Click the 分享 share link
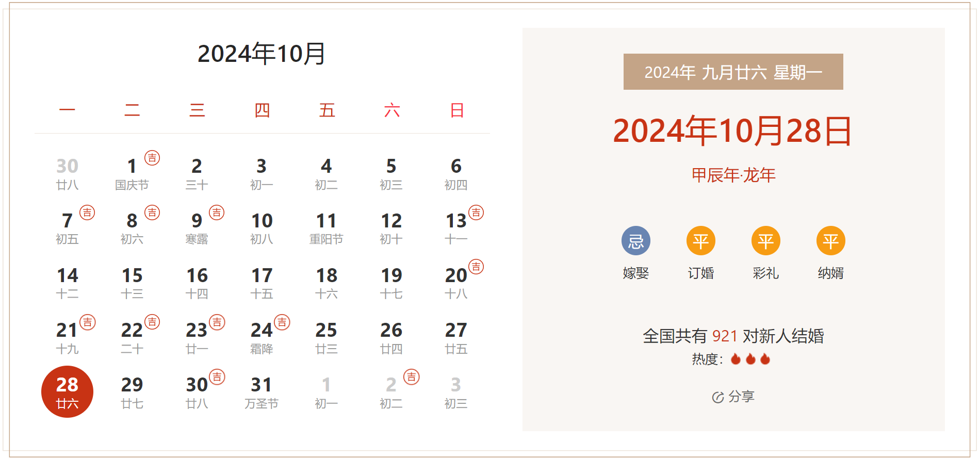980x459 pixels. 742,397
